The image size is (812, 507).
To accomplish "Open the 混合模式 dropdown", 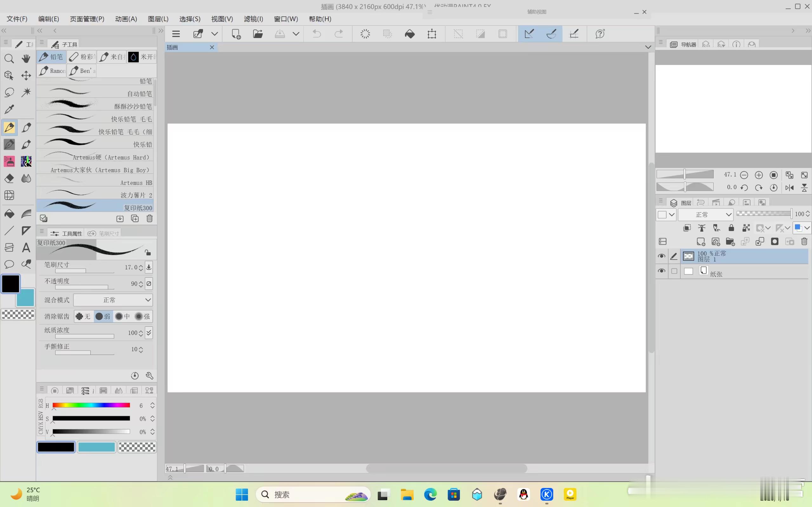I will (x=113, y=300).
